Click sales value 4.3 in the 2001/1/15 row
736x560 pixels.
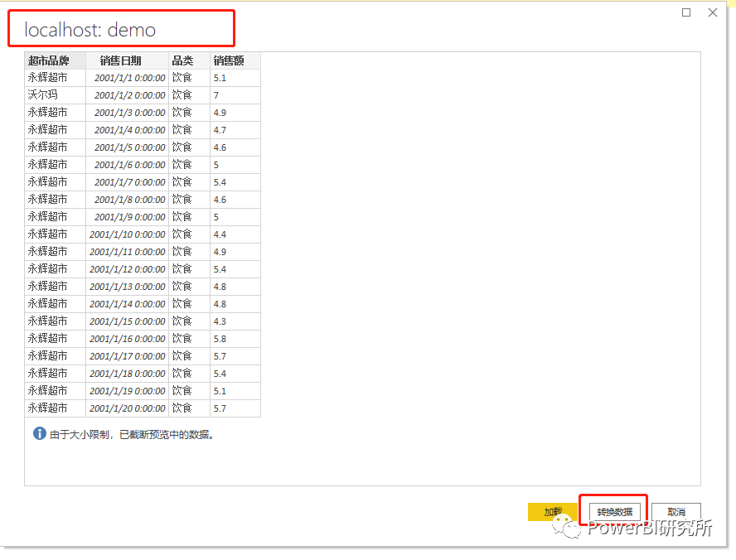point(235,321)
